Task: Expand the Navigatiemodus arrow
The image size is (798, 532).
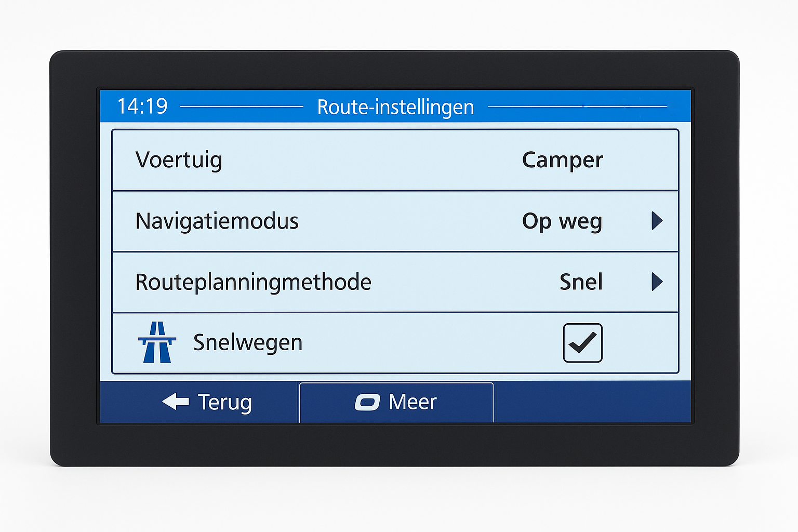Action: [x=657, y=221]
